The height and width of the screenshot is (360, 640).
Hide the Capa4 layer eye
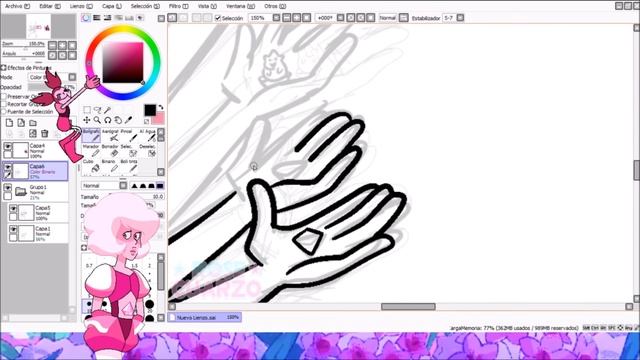(8, 146)
